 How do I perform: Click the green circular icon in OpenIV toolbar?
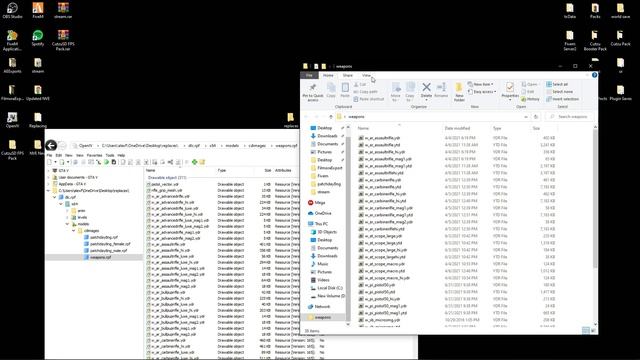click(106, 162)
